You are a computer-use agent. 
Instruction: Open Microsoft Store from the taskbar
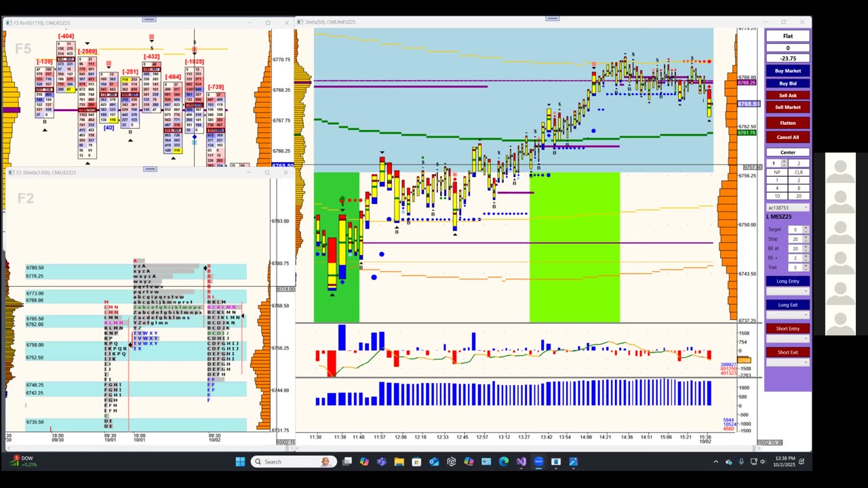click(416, 462)
